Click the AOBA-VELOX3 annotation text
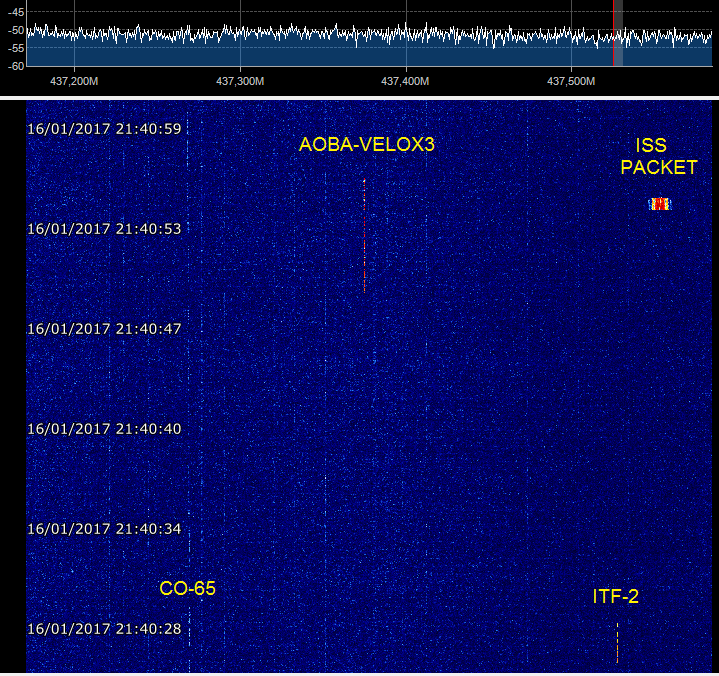 click(366, 144)
